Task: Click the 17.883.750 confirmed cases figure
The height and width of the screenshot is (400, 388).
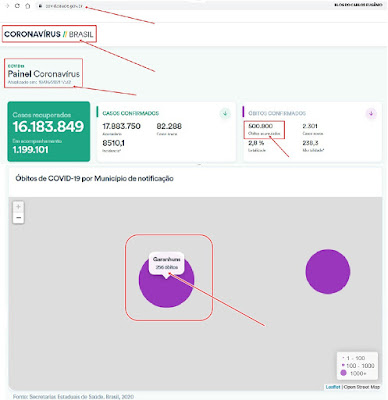Action: [x=121, y=126]
